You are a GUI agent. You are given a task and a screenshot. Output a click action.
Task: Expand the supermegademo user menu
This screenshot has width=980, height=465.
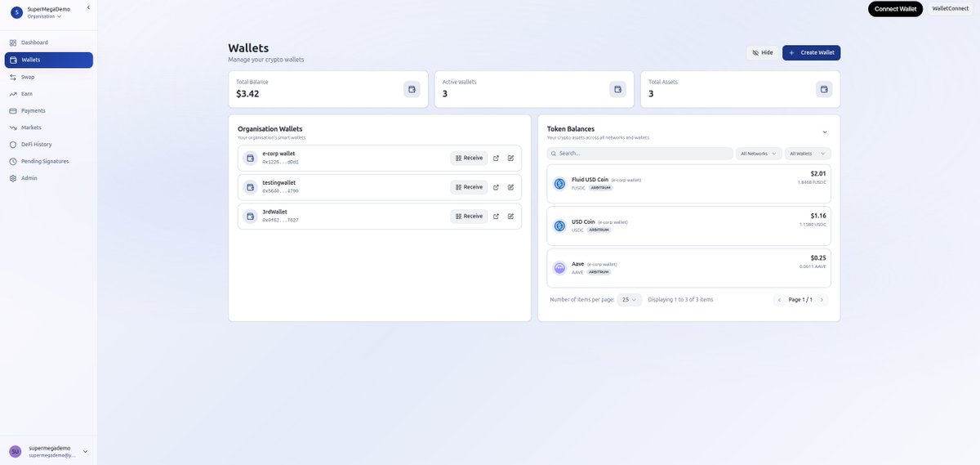point(85,451)
